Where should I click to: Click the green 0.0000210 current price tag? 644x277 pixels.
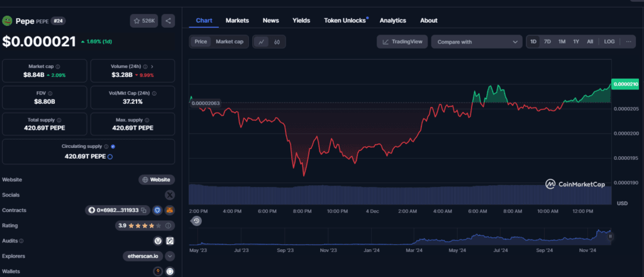tap(626, 84)
